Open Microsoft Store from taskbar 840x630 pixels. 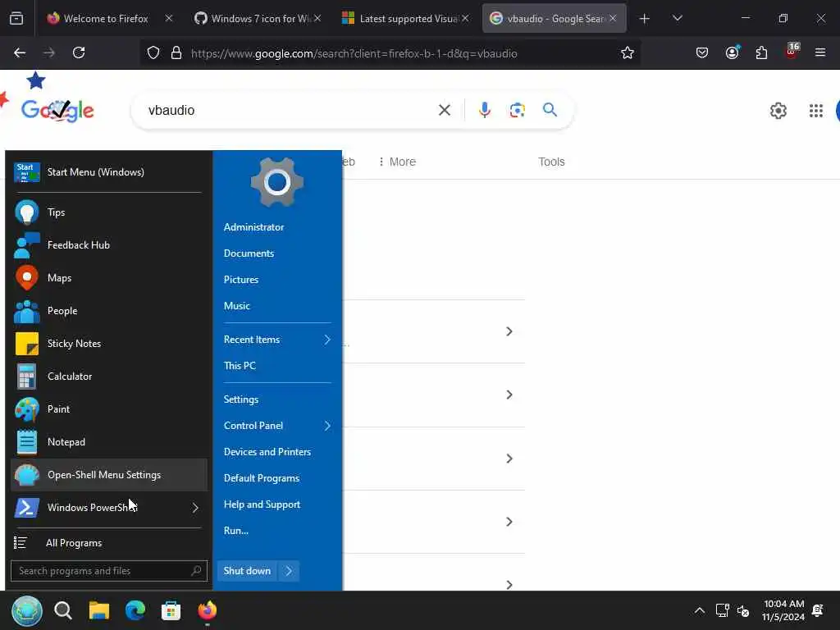(171, 610)
